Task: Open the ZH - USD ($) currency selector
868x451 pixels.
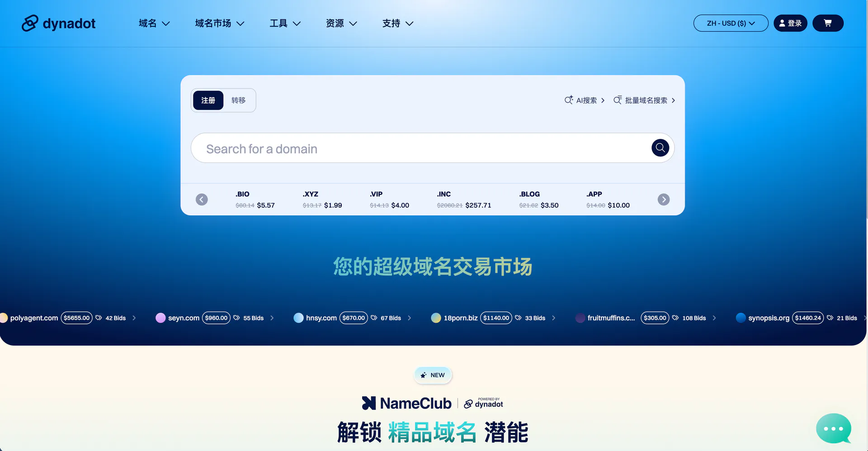Action: click(730, 23)
